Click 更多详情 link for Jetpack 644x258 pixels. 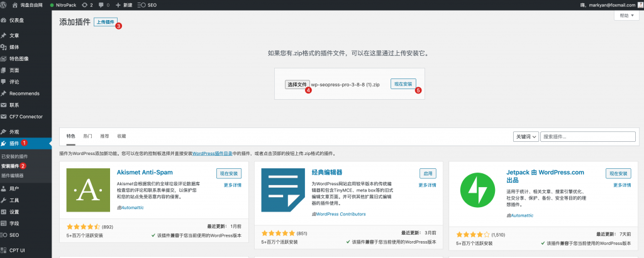[x=618, y=185]
